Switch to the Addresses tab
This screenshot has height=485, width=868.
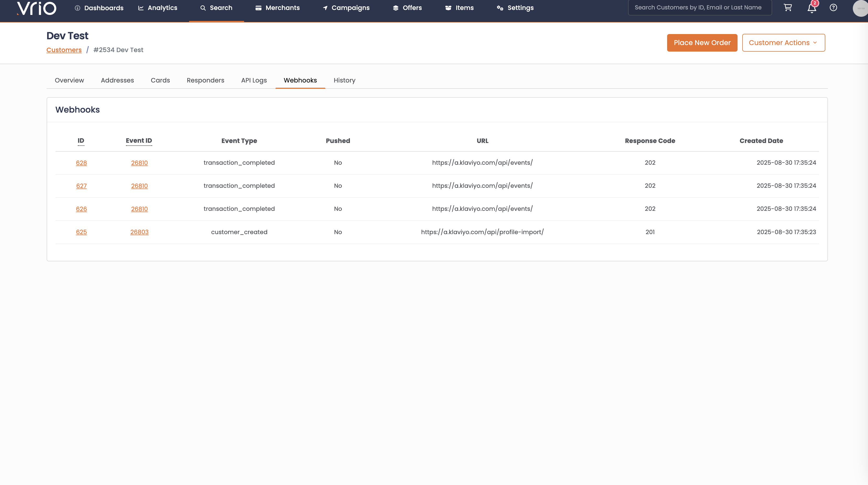117,80
